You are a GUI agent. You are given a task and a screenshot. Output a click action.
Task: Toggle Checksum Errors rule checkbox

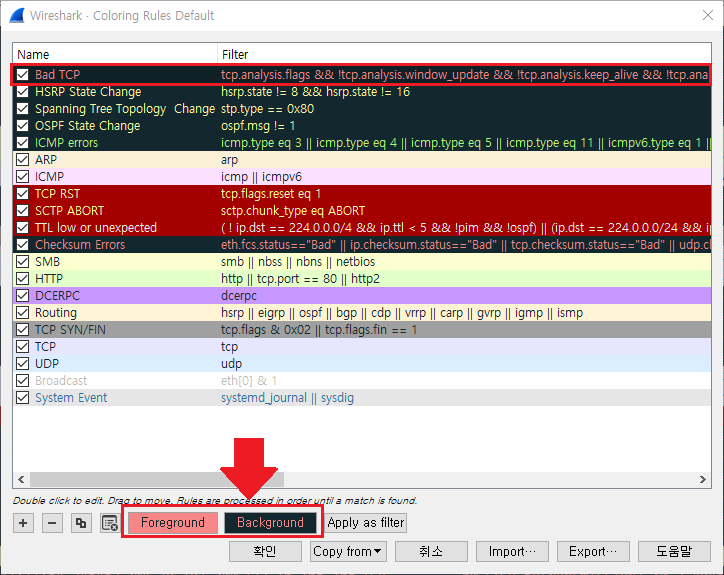pos(23,245)
